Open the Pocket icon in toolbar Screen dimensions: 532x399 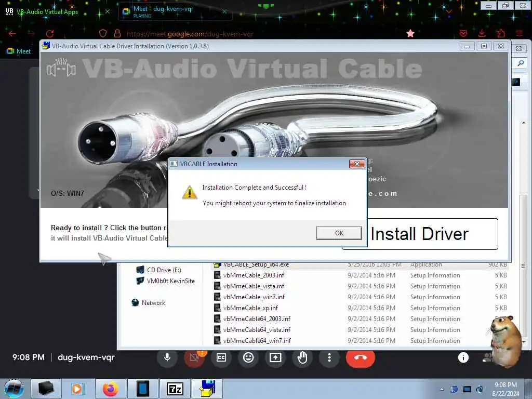click(x=463, y=33)
